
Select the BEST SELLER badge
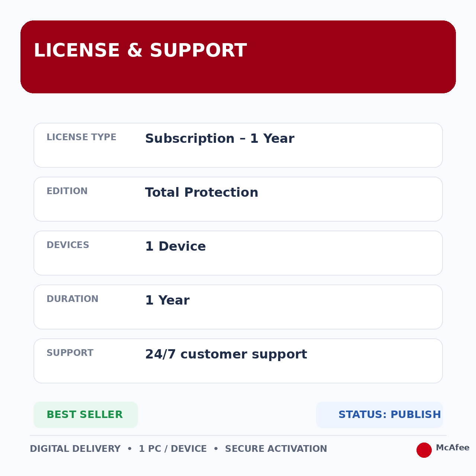click(x=86, y=415)
